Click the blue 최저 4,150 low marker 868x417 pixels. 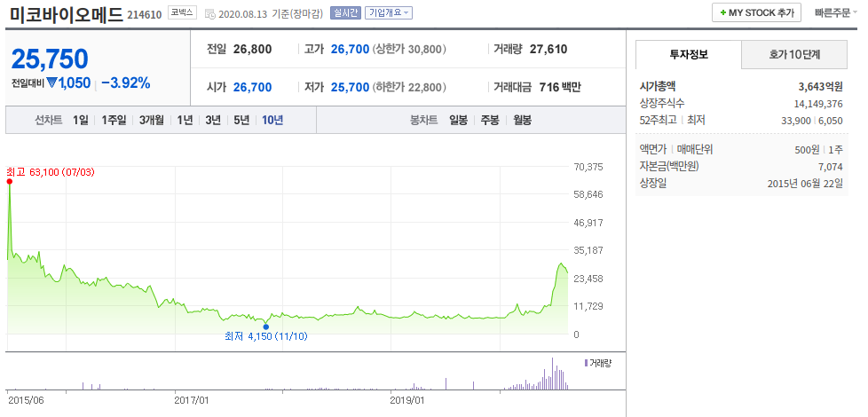(265, 327)
